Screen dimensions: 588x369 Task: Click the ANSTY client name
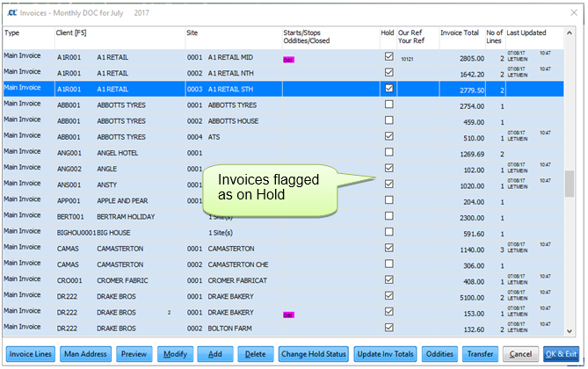pyautogui.click(x=107, y=184)
